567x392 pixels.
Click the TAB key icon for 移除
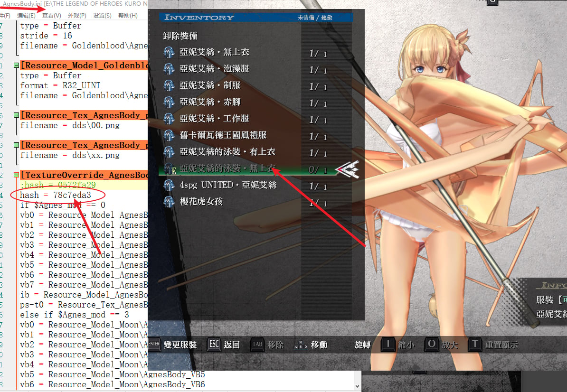click(257, 345)
